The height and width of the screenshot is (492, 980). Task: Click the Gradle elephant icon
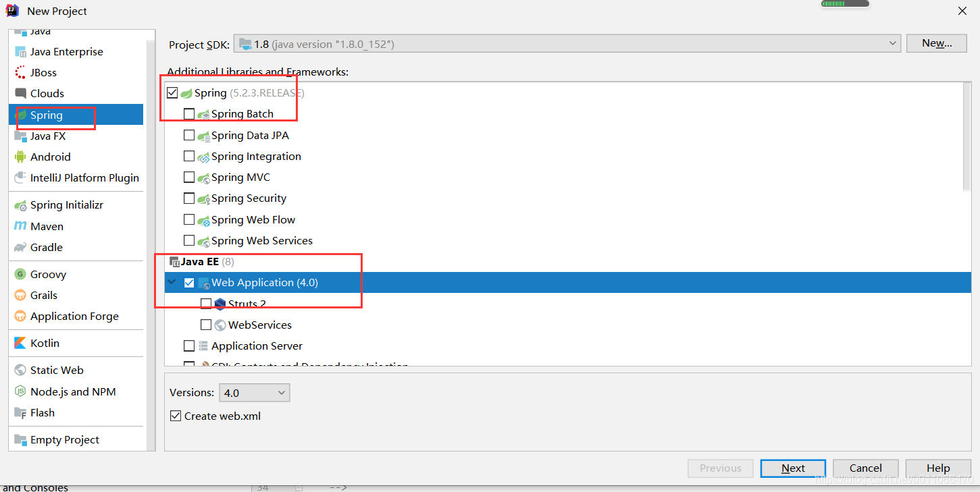point(20,248)
